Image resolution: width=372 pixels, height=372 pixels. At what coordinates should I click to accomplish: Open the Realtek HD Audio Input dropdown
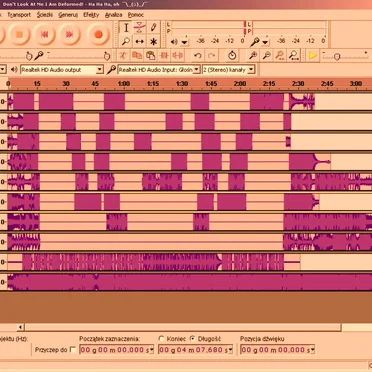point(159,70)
